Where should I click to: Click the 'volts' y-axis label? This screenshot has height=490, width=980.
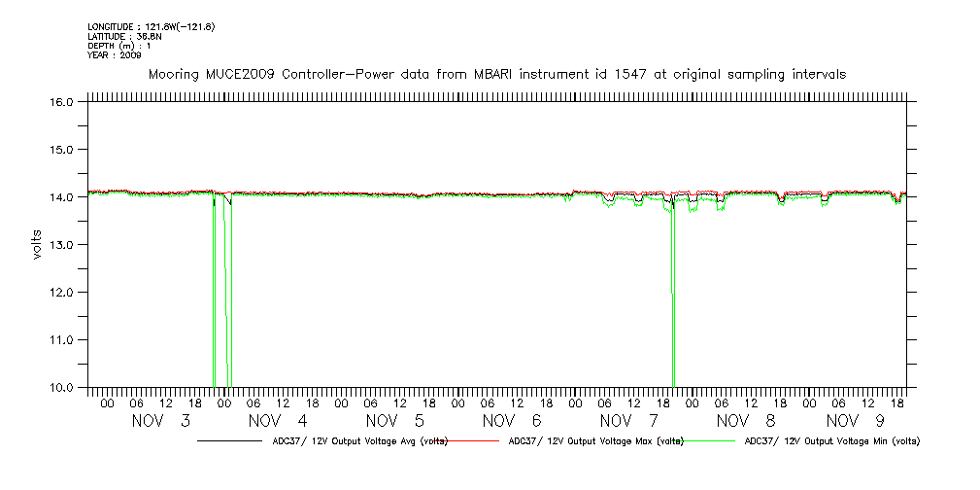pyautogui.click(x=37, y=245)
